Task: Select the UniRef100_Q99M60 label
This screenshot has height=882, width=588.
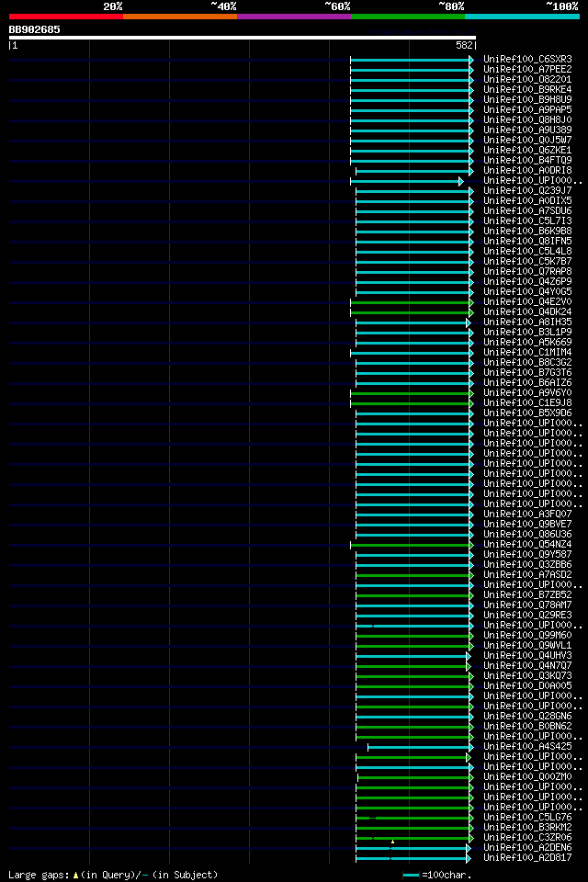Action: tap(527, 636)
